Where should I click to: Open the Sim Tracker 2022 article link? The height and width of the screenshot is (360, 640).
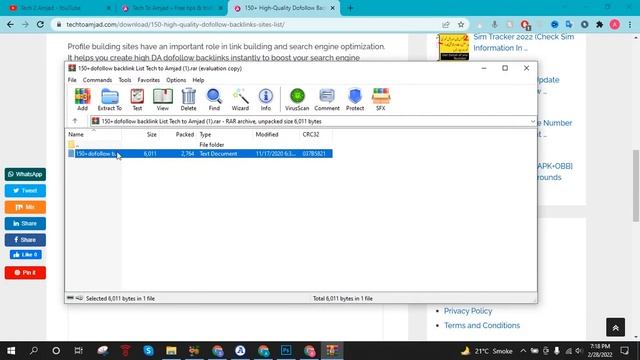[x=524, y=42]
